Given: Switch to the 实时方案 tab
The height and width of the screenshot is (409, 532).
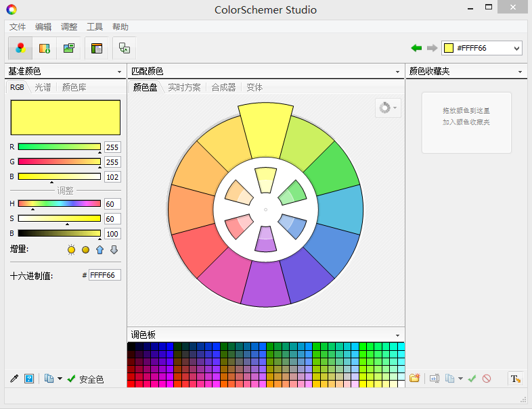Looking at the screenshot, I should tap(184, 87).
